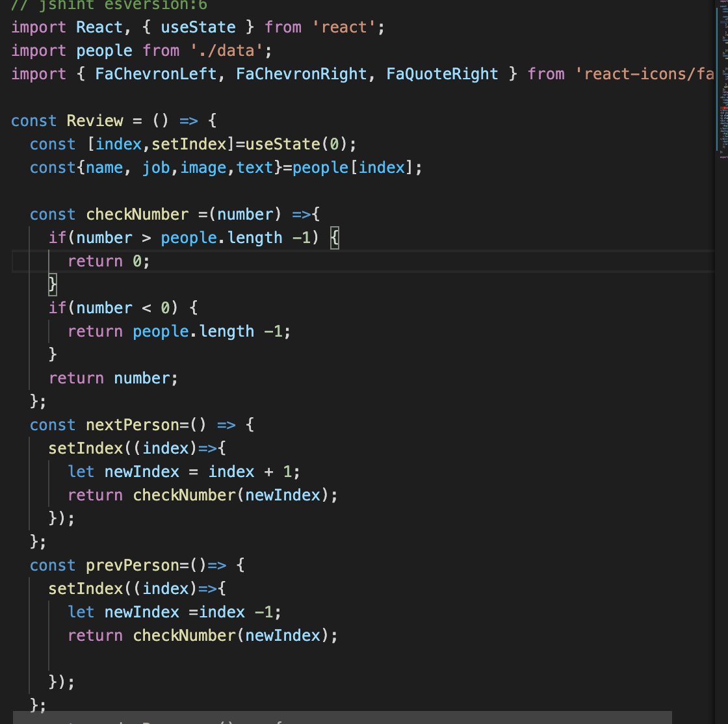Click the 'return number;' line
Viewport: 728px width, 724px height.
pyautogui.click(x=113, y=378)
